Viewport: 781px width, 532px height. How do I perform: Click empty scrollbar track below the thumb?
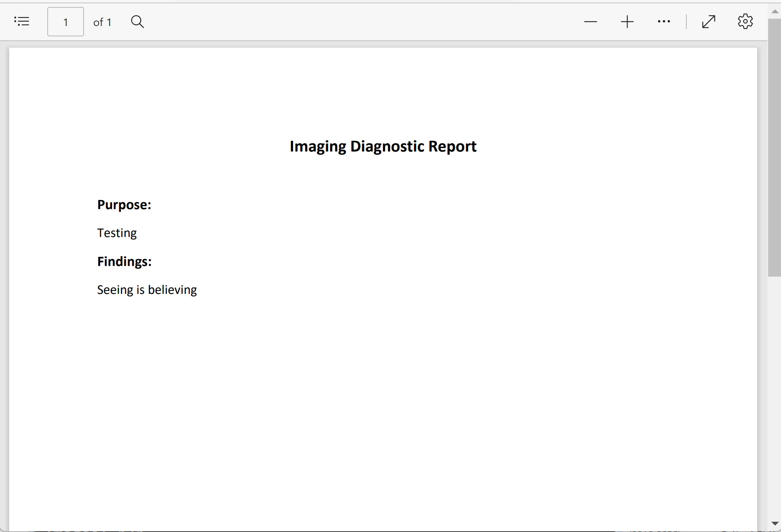click(x=774, y=396)
